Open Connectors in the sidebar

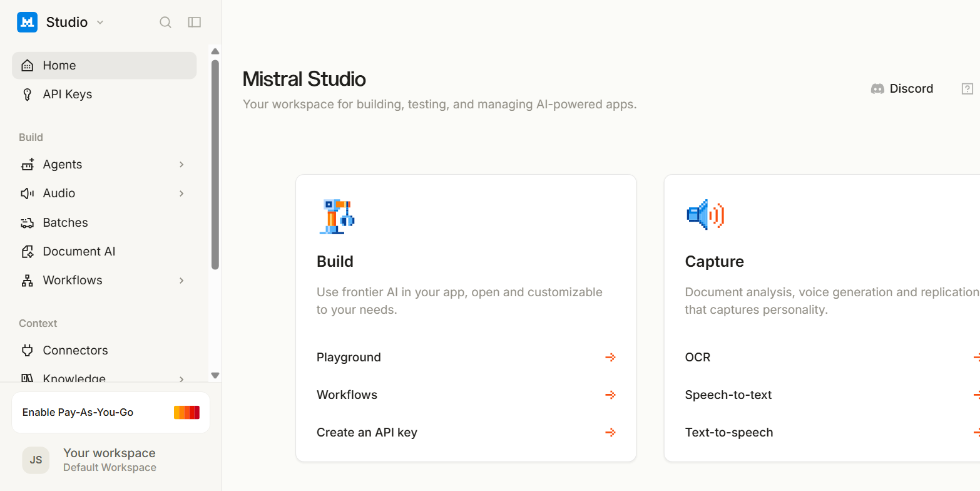(104, 351)
